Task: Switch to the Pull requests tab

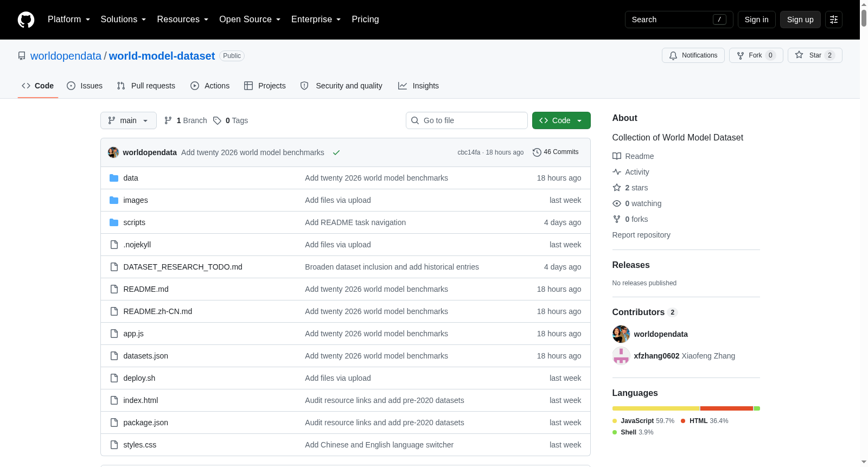Action: (146, 86)
